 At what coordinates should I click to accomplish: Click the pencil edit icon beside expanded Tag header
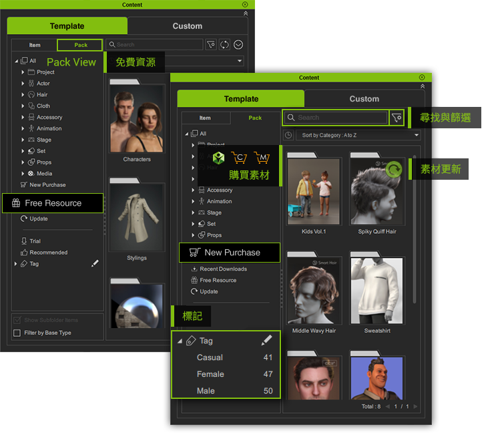tap(266, 341)
